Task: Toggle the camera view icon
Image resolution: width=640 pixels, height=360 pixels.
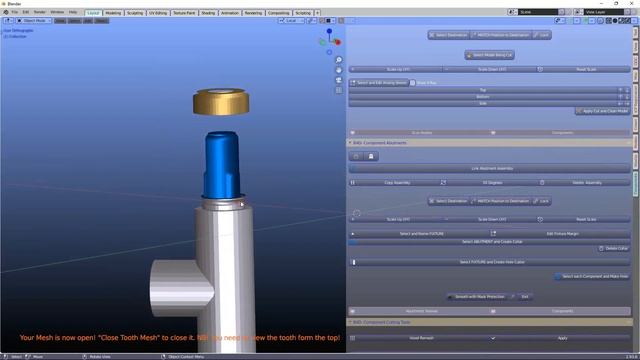Action: tap(339, 80)
